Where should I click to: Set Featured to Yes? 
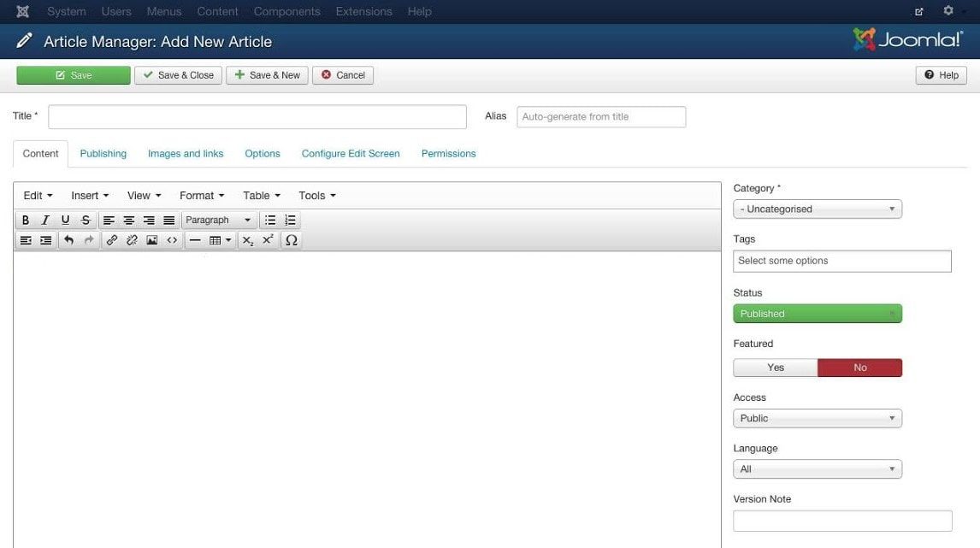pos(775,367)
